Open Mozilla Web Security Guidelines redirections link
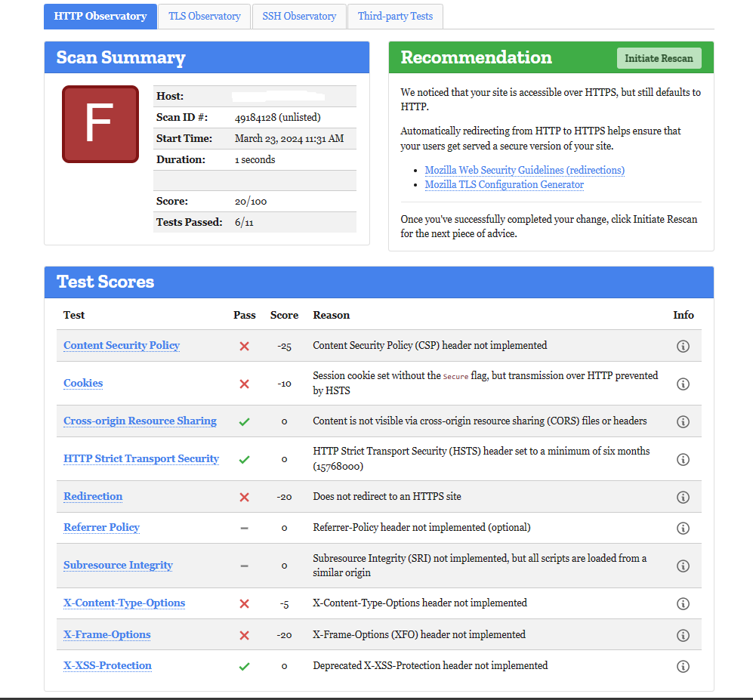 click(x=524, y=170)
